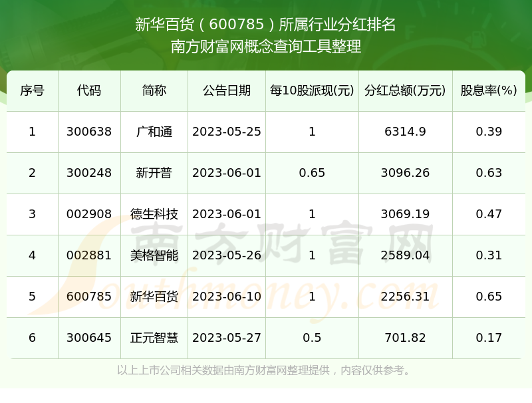Click the total dividend 2256.31

click(405, 297)
